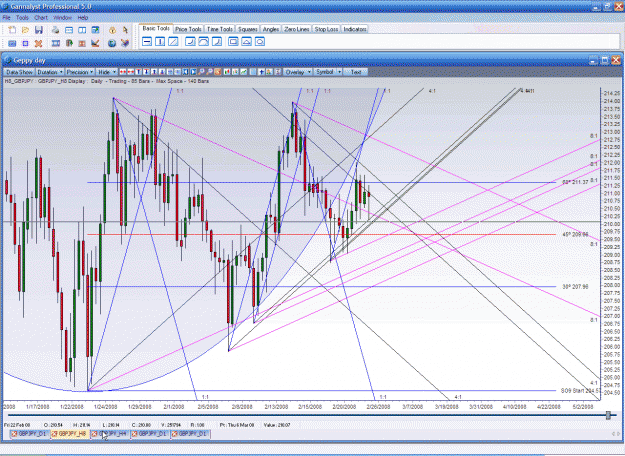The width and height of the screenshot is (625, 456).
Task: Open the Precision dropdown
Action: tap(80, 72)
